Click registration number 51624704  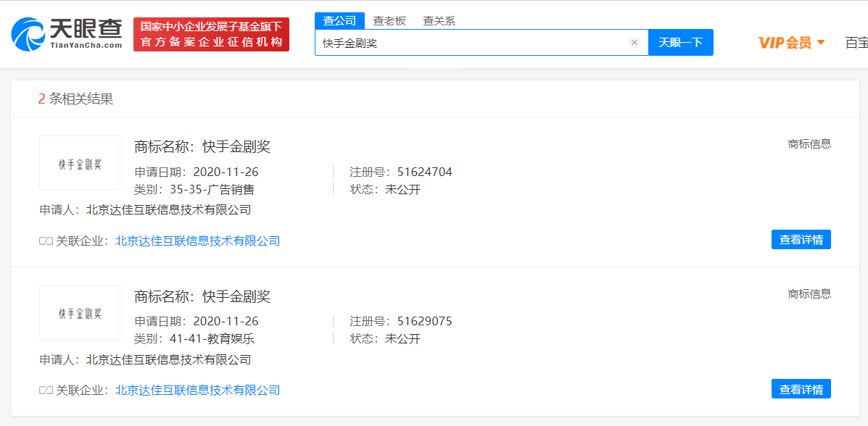[426, 172]
